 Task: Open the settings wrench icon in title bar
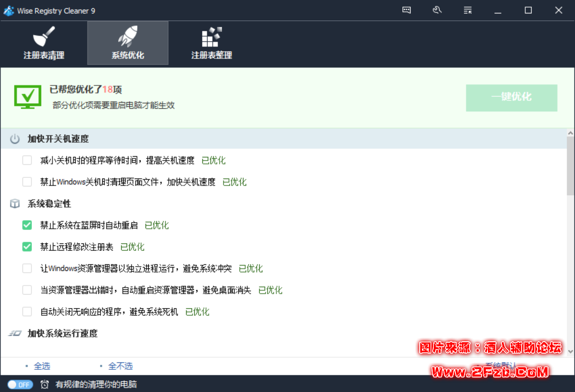pyautogui.click(x=437, y=10)
